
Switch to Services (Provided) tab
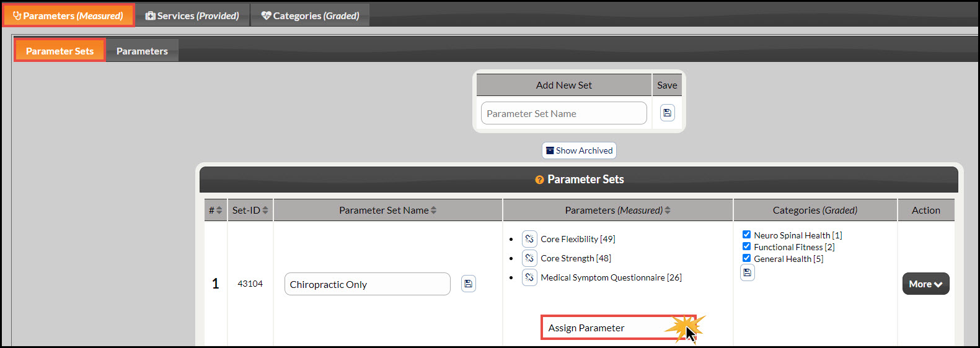(x=192, y=15)
